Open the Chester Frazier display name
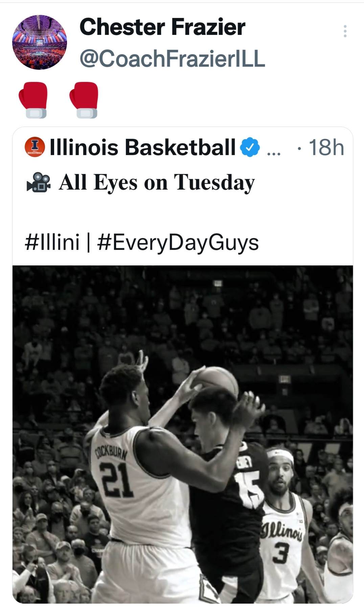Image resolution: width=364 pixels, height=614 pixels. point(162,27)
